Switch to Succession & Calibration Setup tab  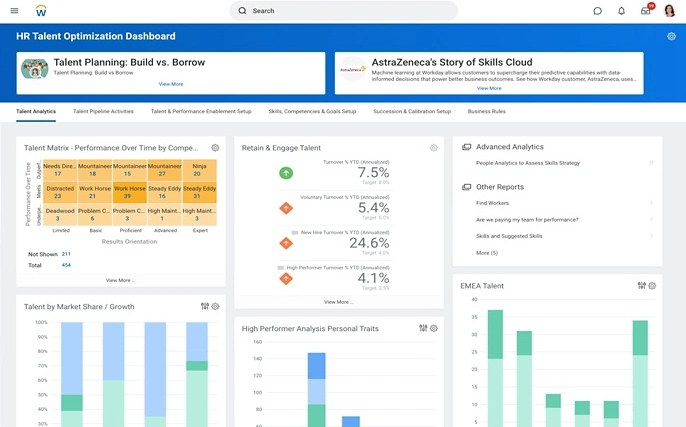coord(412,112)
